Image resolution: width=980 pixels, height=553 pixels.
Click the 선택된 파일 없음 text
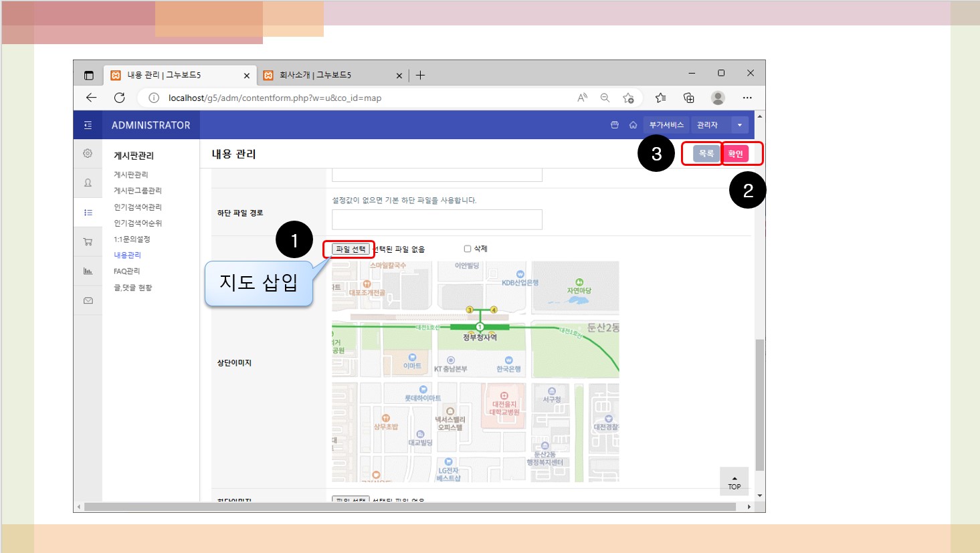tap(399, 249)
